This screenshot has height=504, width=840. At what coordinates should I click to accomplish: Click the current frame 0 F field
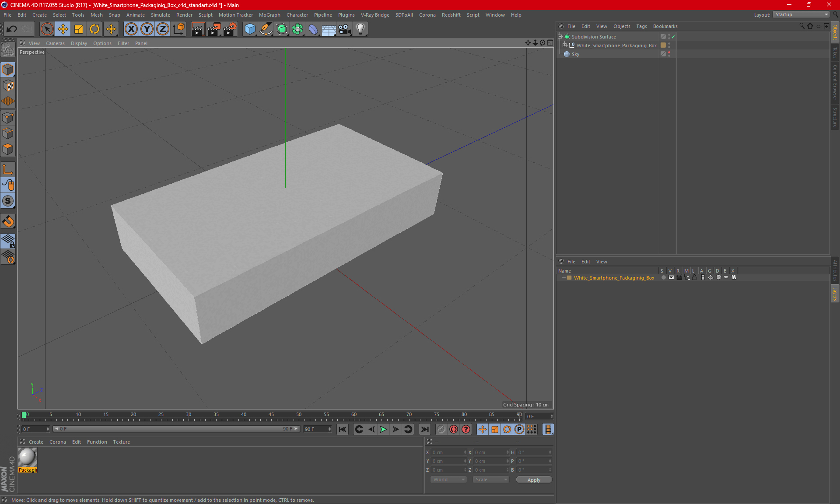(x=539, y=416)
